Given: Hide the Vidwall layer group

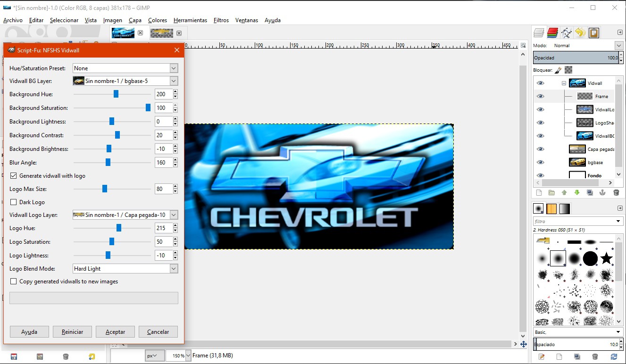Looking at the screenshot, I should tap(541, 83).
